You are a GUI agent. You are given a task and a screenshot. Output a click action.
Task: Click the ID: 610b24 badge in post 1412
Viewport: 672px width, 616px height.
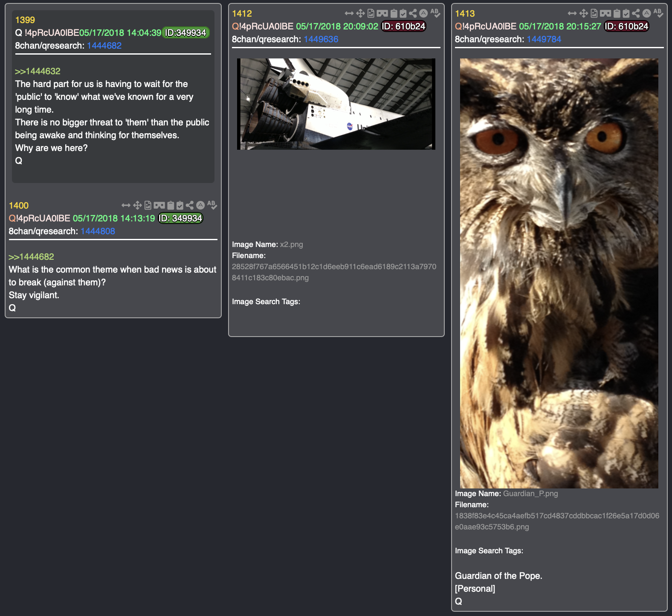click(404, 26)
